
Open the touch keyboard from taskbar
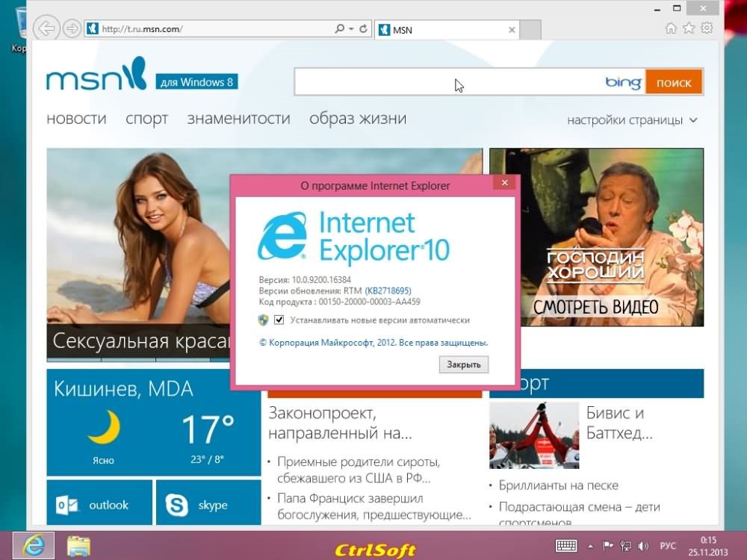pyautogui.click(x=565, y=546)
